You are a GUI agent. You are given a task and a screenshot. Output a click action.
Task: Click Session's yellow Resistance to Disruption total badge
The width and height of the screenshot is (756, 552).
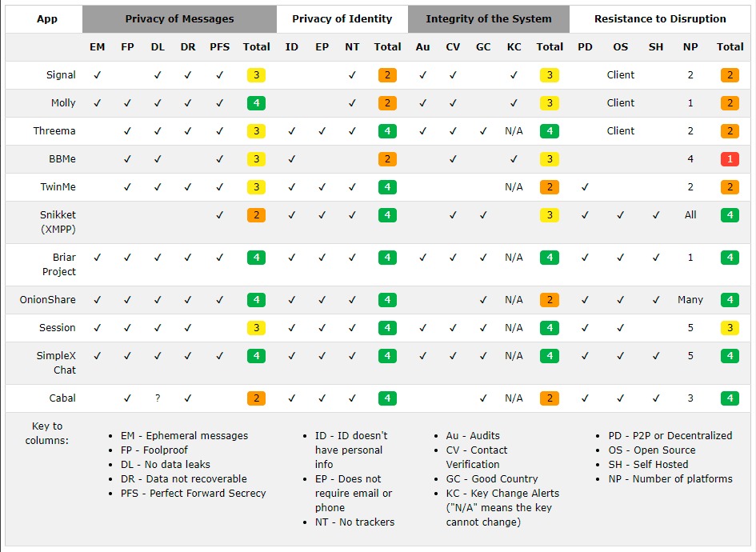(730, 328)
